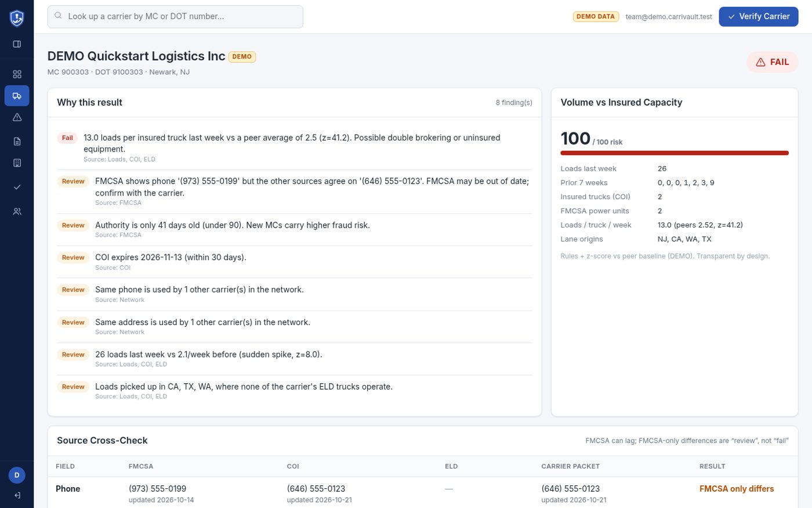The width and height of the screenshot is (812, 508).
Task: Open the building icon in sidebar
Action: tap(17, 163)
